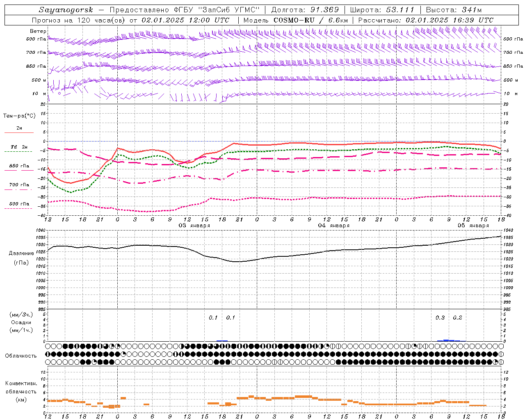Click the Широта: 53.111 value

pos(382,10)
